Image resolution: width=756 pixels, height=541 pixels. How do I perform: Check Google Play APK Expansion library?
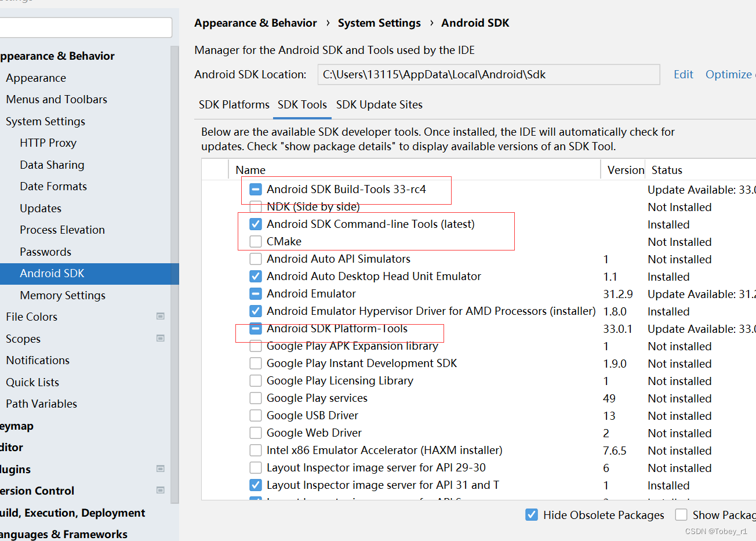click(x=256, y=346)
